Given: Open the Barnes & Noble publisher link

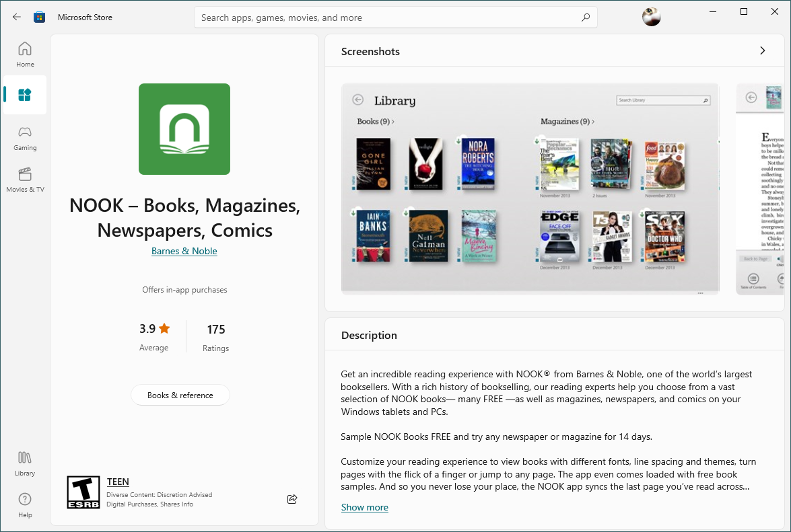Looking at the screenshot, I should click(x=184, y=251).
